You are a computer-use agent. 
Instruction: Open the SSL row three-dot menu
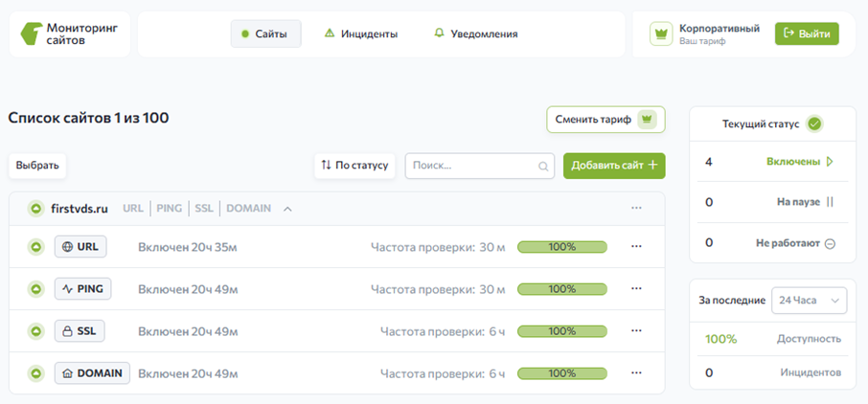636,330
